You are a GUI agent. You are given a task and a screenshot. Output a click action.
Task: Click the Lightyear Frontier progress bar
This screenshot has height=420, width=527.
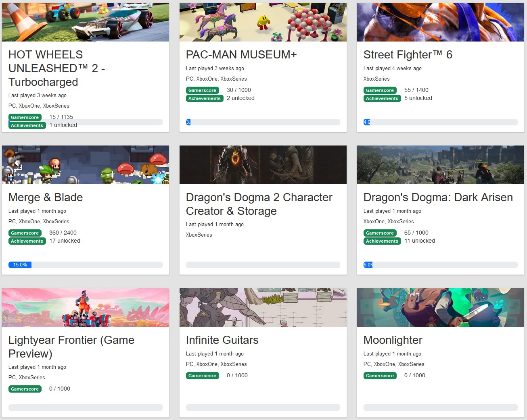(x=86, y=408)
